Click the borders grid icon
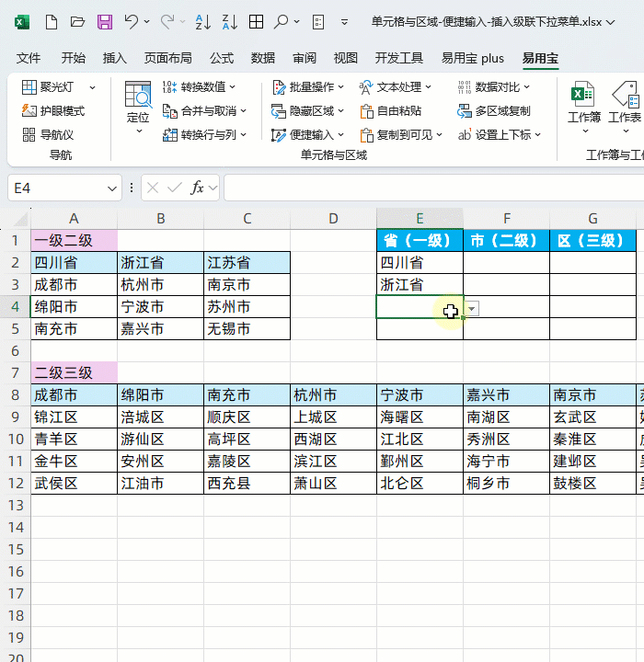The height and width of the screenshot is (662, 644). point(256,22)
